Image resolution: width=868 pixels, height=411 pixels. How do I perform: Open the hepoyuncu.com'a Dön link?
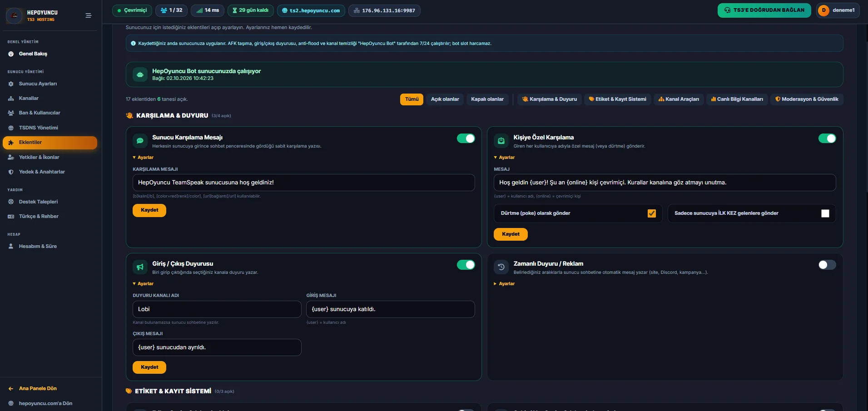tap(45, 403)
